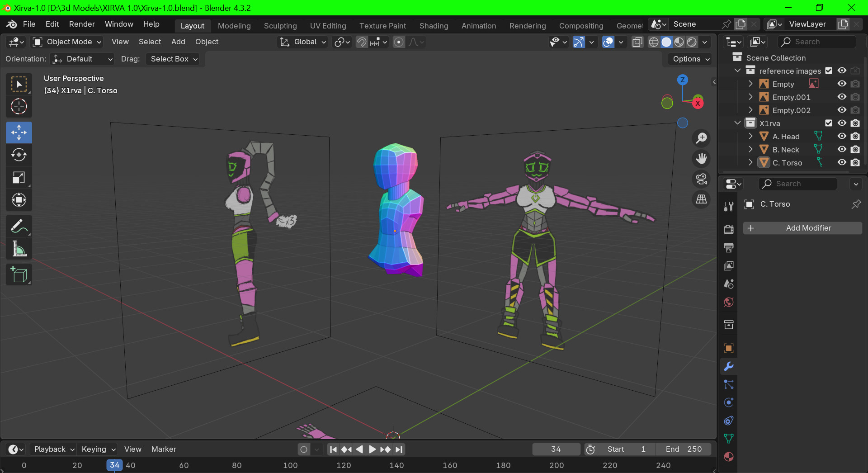Expand the A. Head object
Screen dimensions: 868x473
(x=750, y=136)
